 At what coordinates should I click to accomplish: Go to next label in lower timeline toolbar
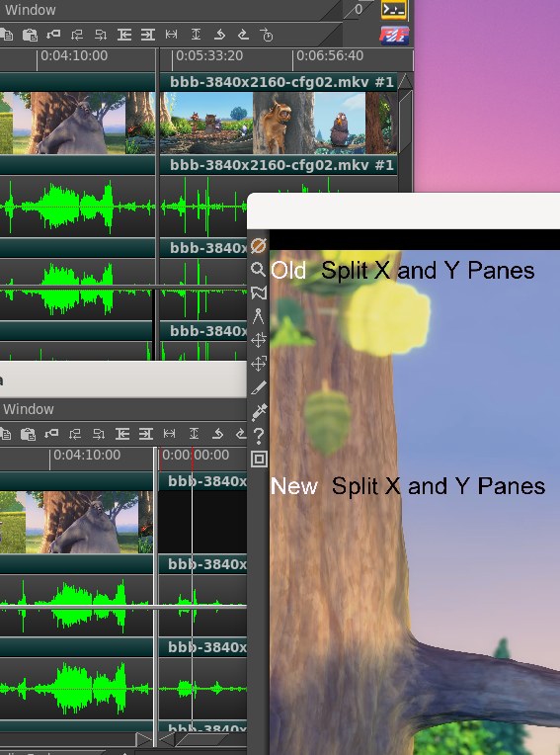(99, 434)
